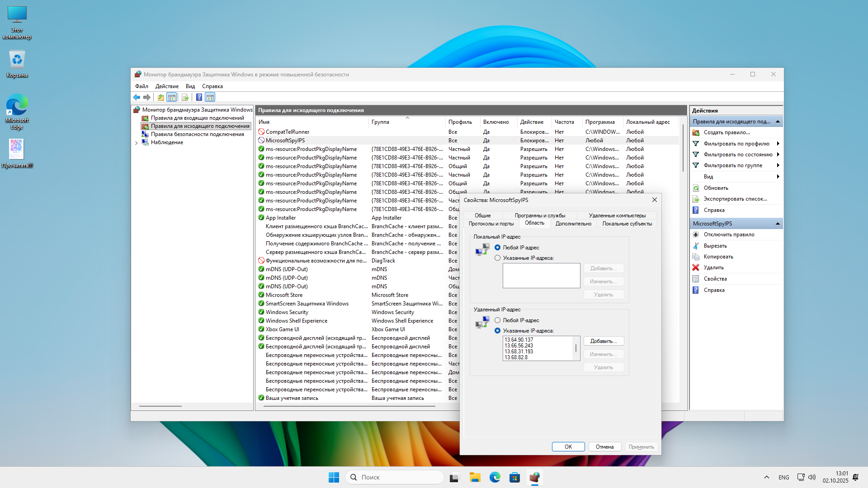Click the remote IP list scrollbar
The height and width of the screenshot is (488, 868).
(x=576, y=348)
